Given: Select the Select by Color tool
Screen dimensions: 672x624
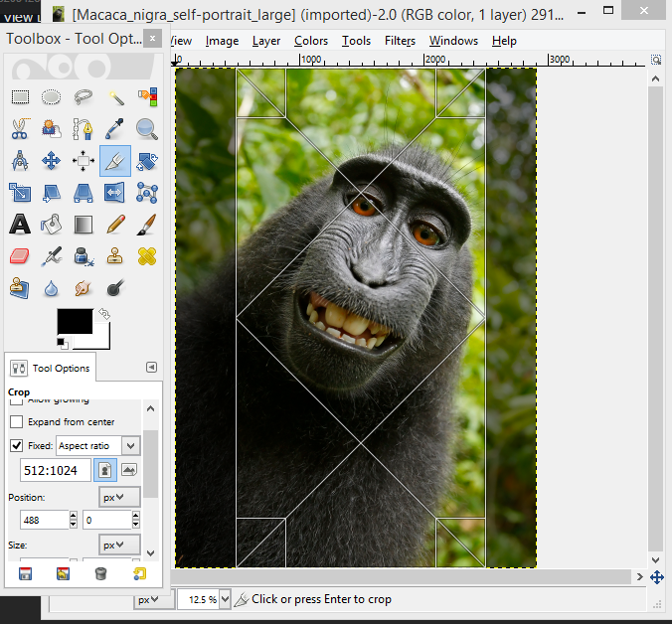Looking at the screenshot, I should coord(147,97).
